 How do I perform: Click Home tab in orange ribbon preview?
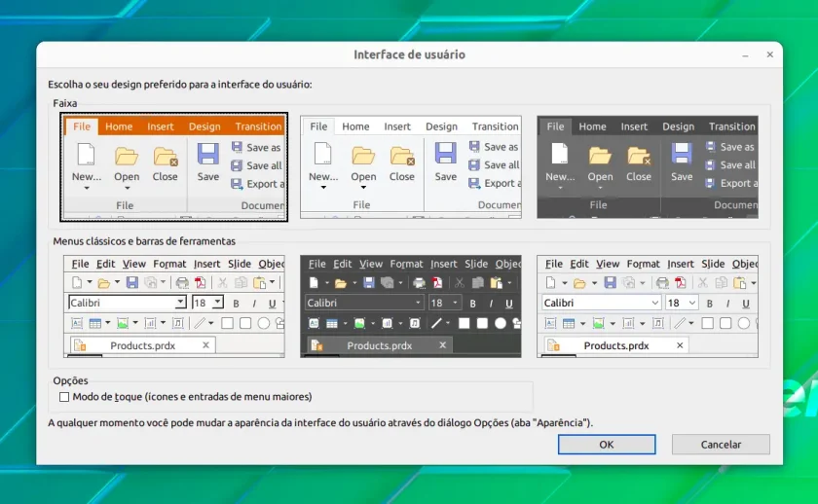pyautogui.click(x=119, y=126)
